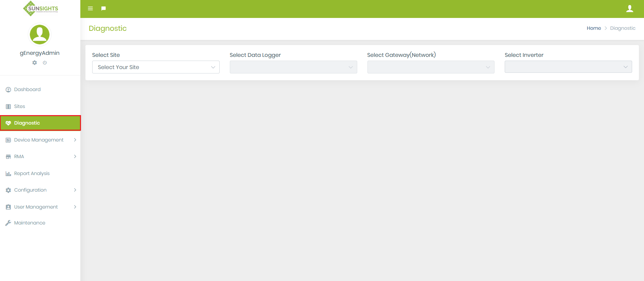Open settings gear under gEnergyAdmin
The image size is (644, 281).
(x=35, y=63)
